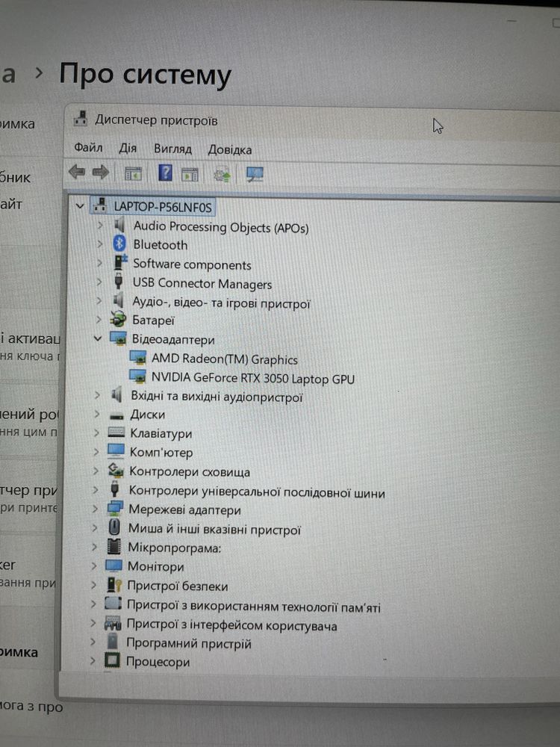Select NVIDIA GeForce RTX 3050 Laptop GPU
This screenshot has height=747, width=560.
point(253,378)
